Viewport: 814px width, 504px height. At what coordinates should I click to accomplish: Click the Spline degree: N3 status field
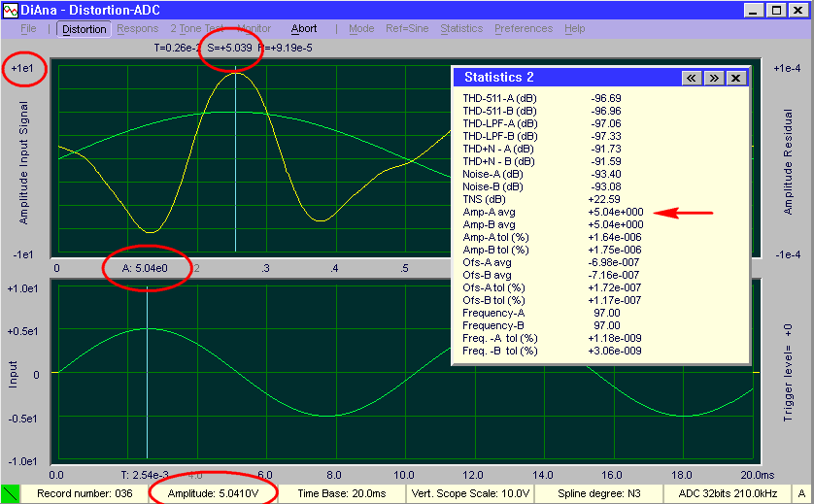coord(599,493)
